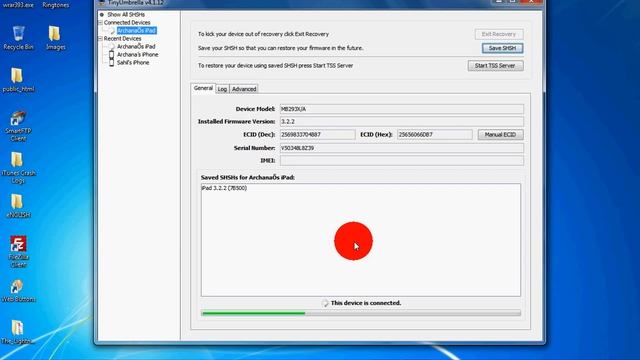Select Archana's iPad under Recent Devices
This screenshot has height=360, width=640.
pyautogui.click(x=136, y=47)
